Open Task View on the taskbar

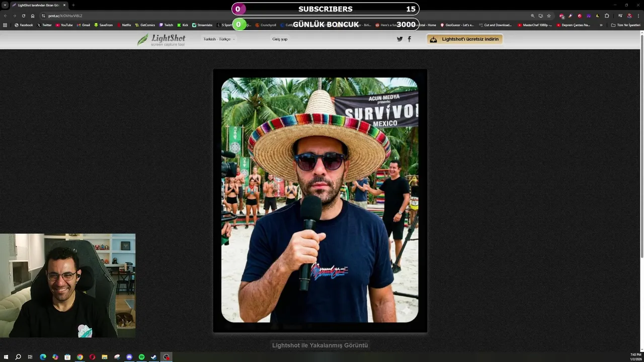pyautogui.click(x=30, y=357)
